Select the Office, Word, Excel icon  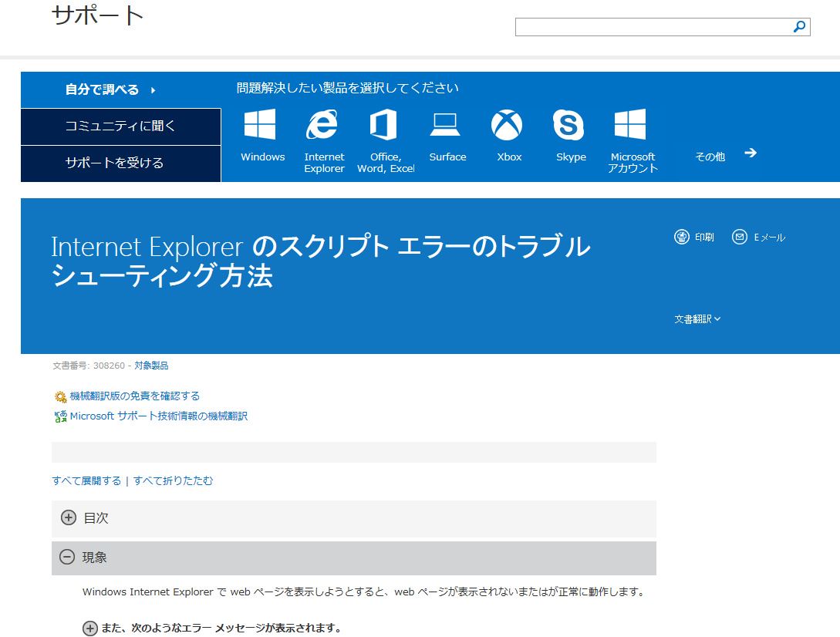383,124
